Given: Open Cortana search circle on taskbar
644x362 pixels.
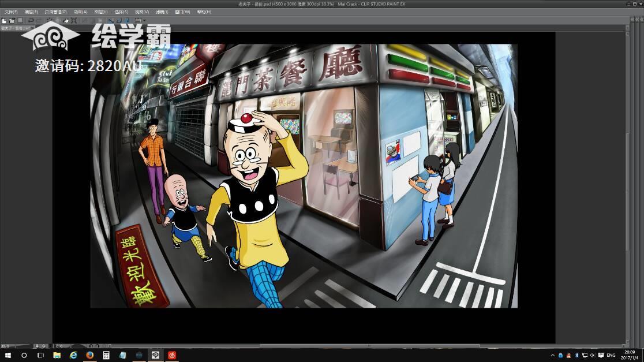Looking at the screenshot, I should click(x=24, y=355).
